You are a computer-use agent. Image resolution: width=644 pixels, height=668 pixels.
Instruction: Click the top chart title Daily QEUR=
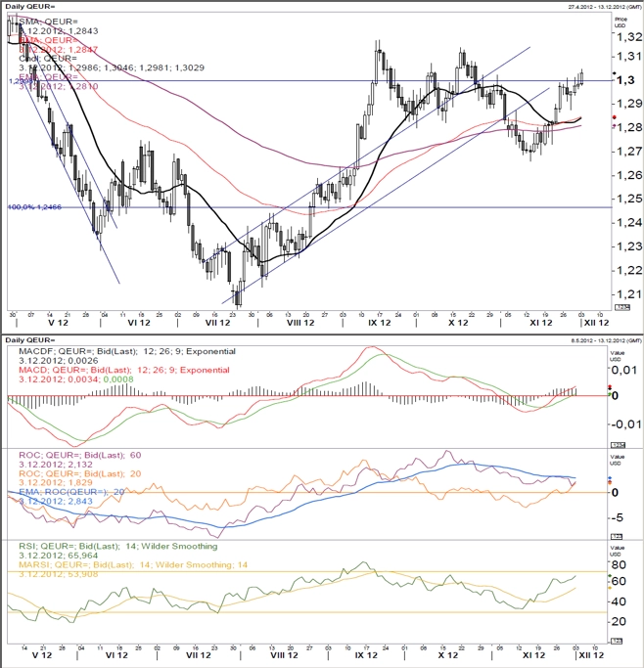pos(29,7)
